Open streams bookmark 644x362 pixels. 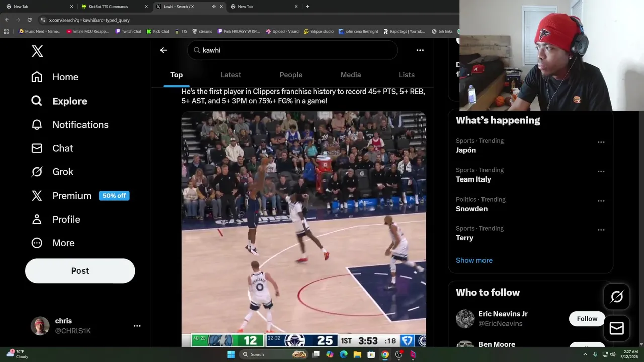(x=202, y=31)
